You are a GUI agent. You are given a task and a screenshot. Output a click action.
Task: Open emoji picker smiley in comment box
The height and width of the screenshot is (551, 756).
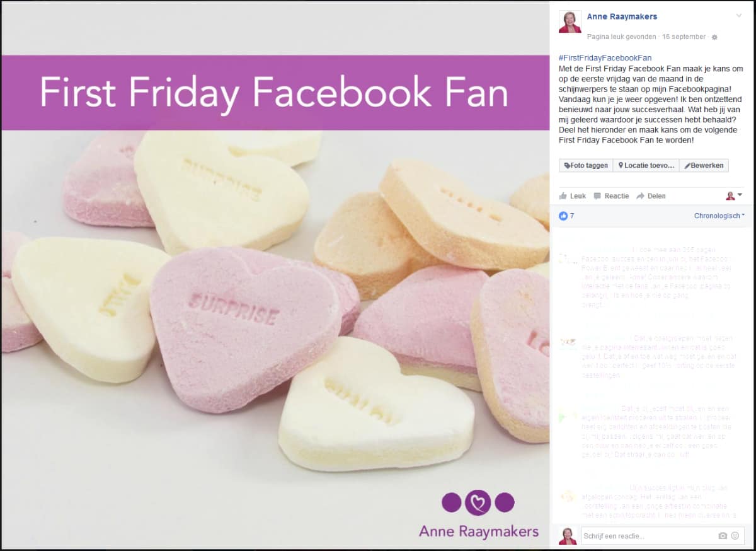(x=735, y=536)
